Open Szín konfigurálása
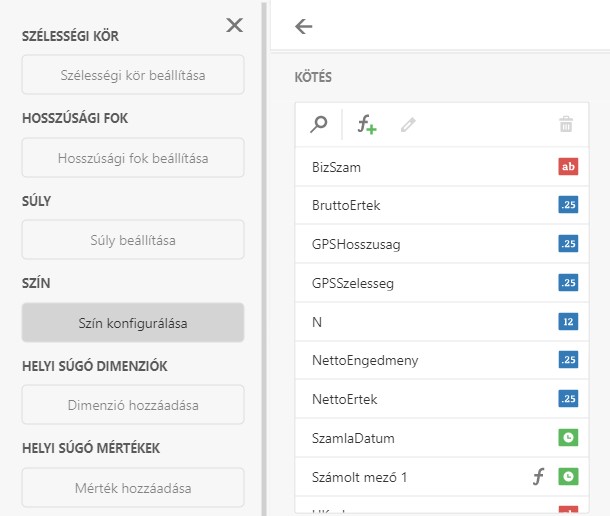This screenshot has height=516, width=610. [x=133, y=323]
